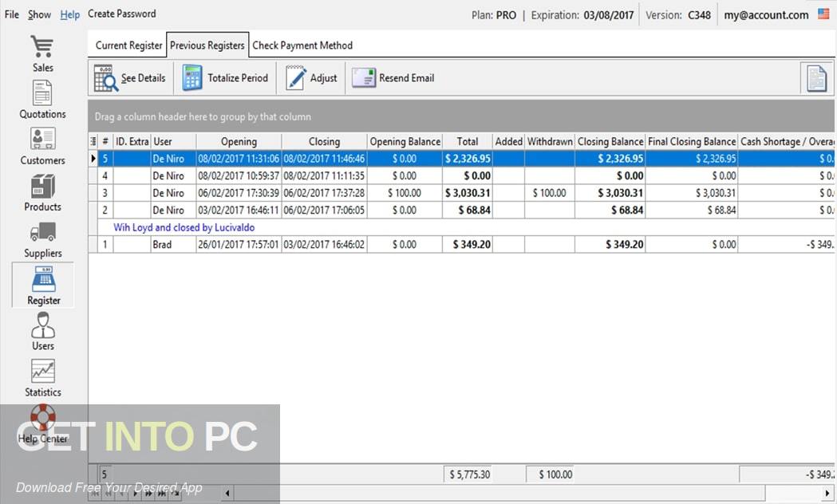This screenshot has width=837, height=504.
Task: Click the Version C348 label
Action: [678, 15]
